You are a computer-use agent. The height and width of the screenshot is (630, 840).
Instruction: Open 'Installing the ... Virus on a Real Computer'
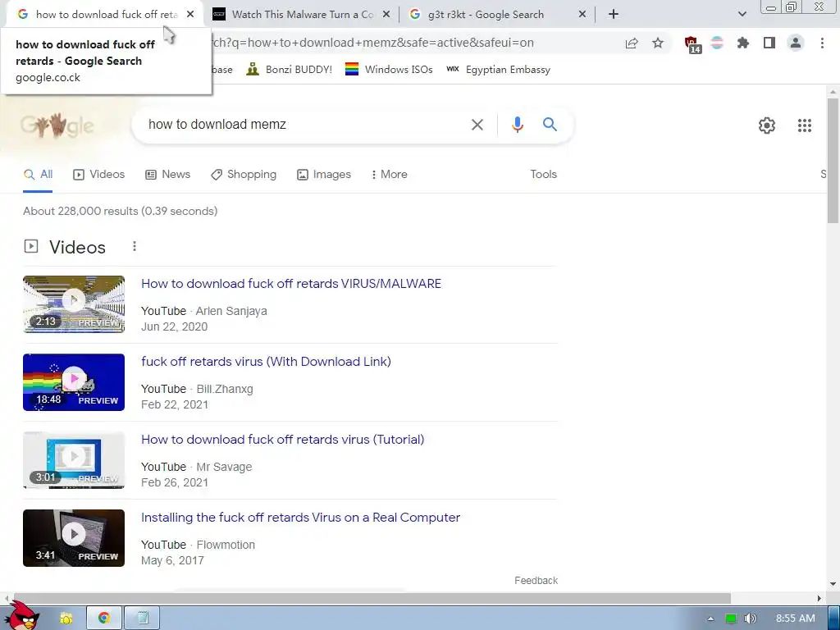pos(300,517)
